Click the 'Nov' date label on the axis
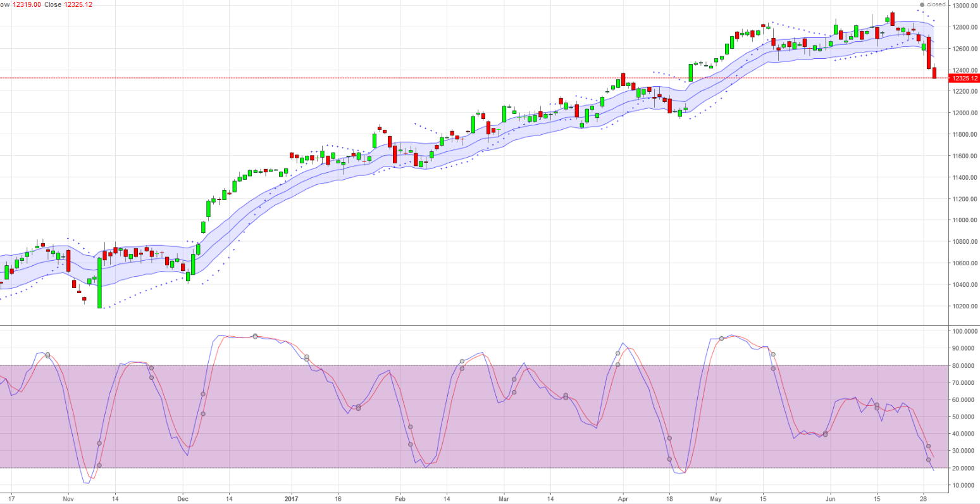Viewport: 980px width, 504px height. 68,499
